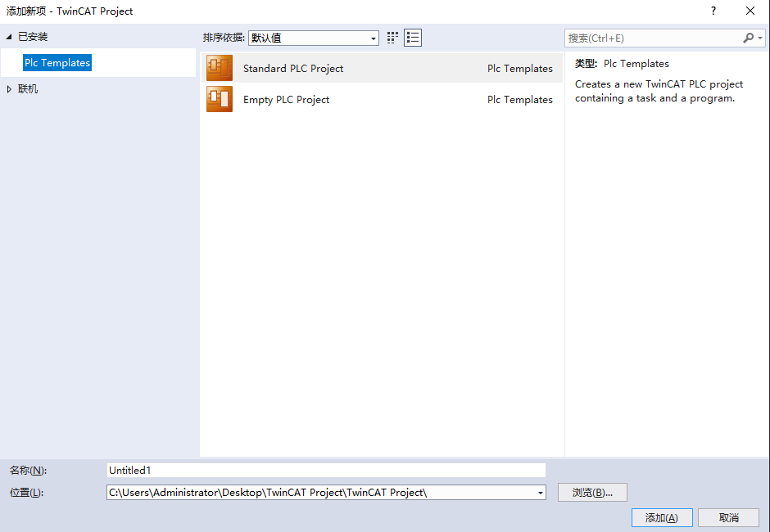Open the location path dropdown arrow
The image size is (770, 532).
pyautogui.click(x=540, y=492)
